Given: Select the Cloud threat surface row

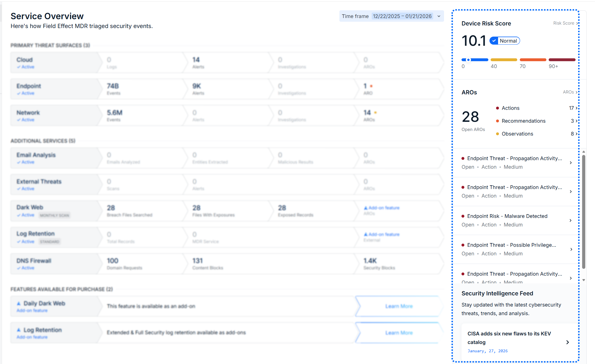Looking at the screenshot, I should tap(54, 63).
